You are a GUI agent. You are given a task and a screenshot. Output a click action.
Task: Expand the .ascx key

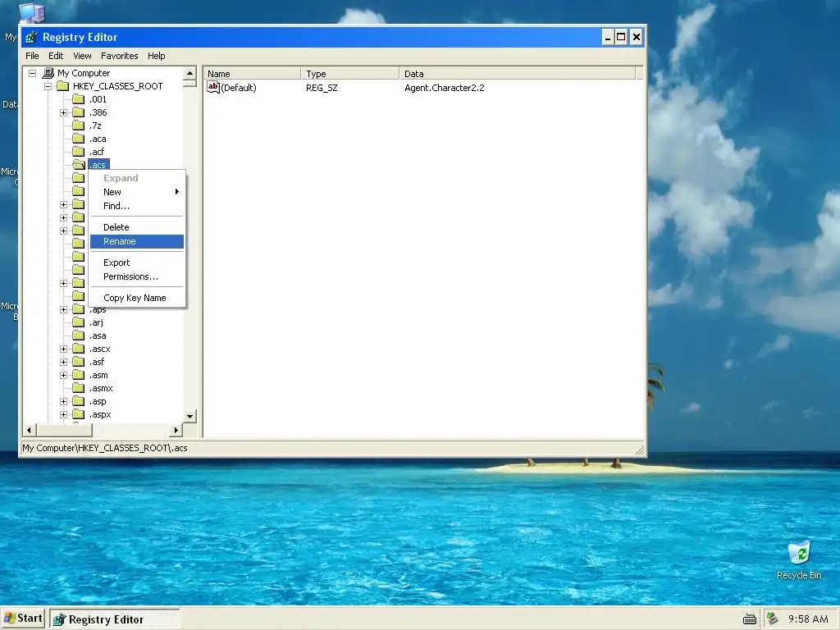point(64,349)
